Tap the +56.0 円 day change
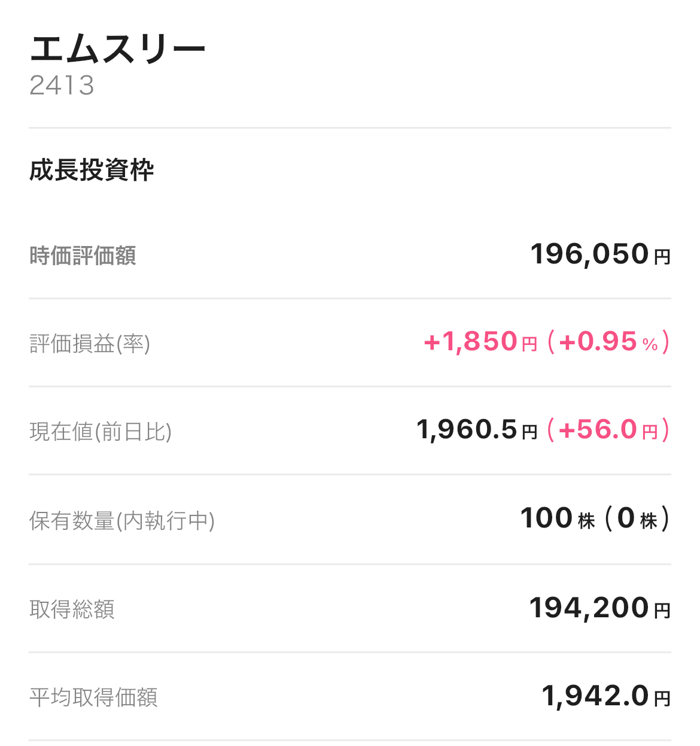Image resolution: width=700 pixels, height=746 pixels. point(608,430)
